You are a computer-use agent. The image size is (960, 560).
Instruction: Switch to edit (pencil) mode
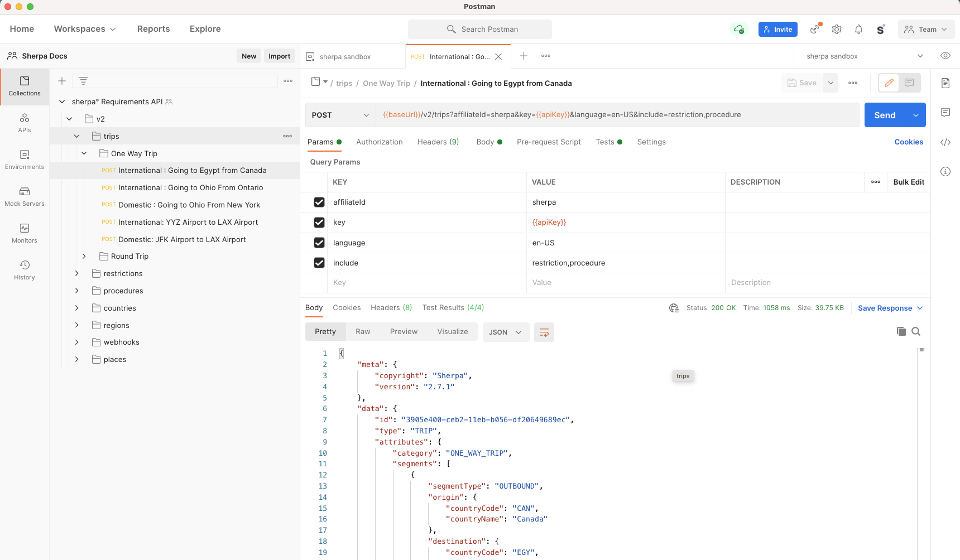(889, 83)
